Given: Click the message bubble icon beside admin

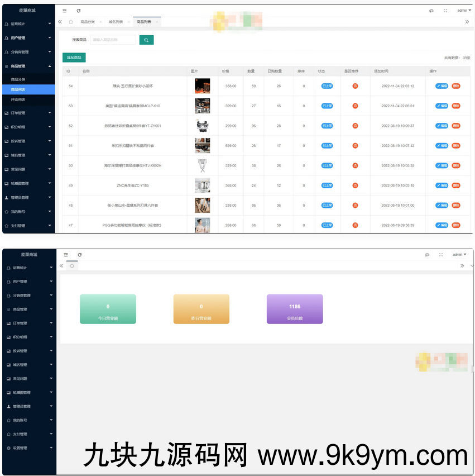Looking at the screenshot, I should pyautogui.click(x=430, y=10).
